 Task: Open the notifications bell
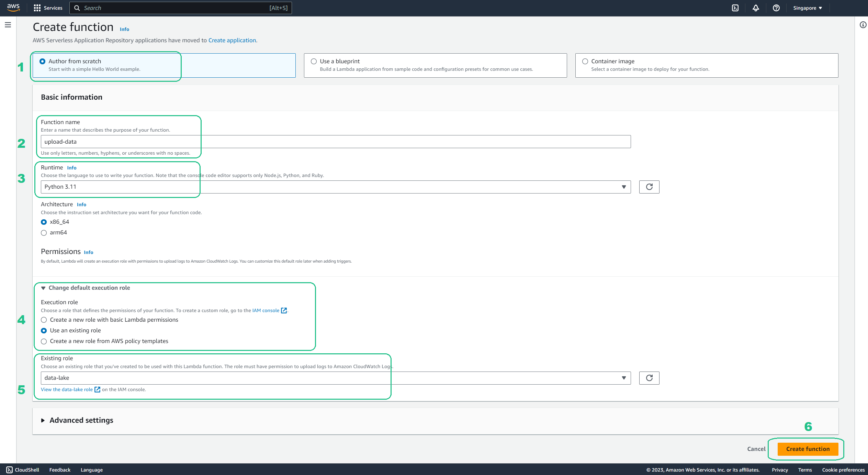click(x=756, y=8)
